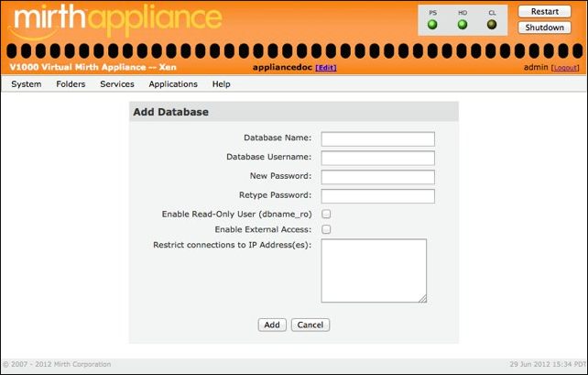
Task: Open the System menu
Action: [x=27, y=84]
